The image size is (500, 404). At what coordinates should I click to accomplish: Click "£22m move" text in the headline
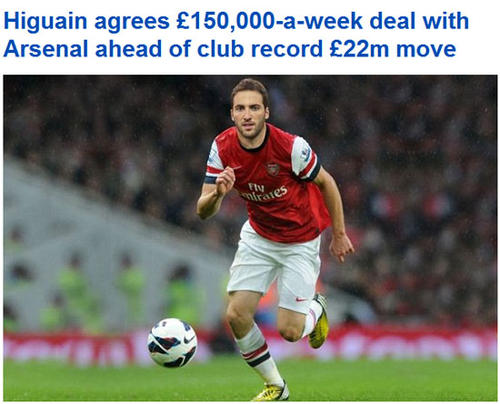(x=393, y=49)
